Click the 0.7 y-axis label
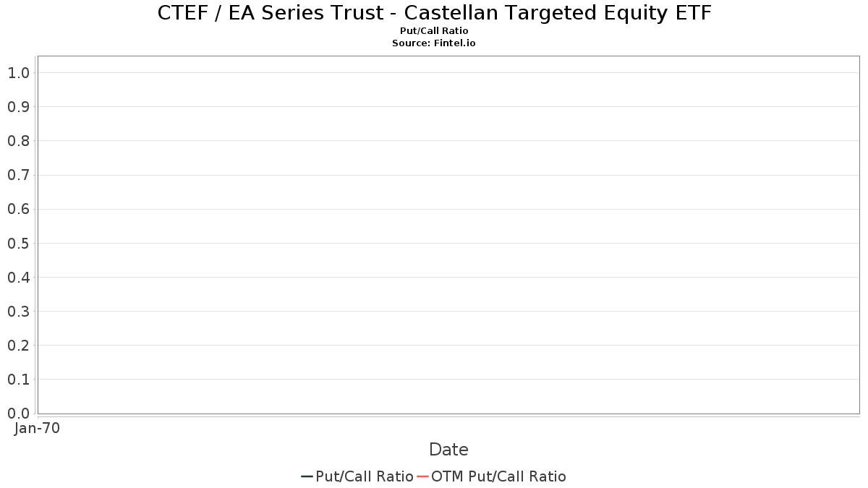The image size is (868, 488). point(19,175)
